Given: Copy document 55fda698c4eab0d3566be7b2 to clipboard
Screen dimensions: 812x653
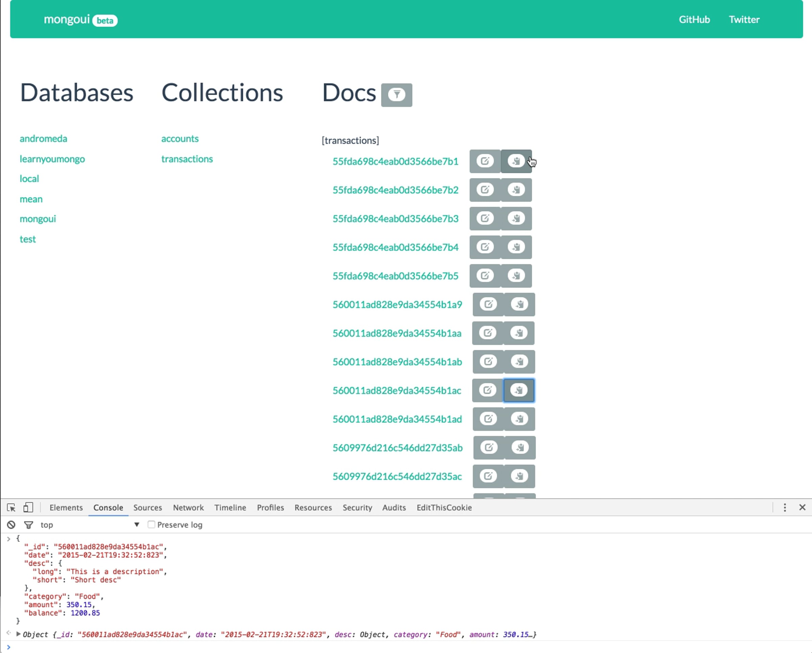Looking at the screenshot, I should coord(516,190).
